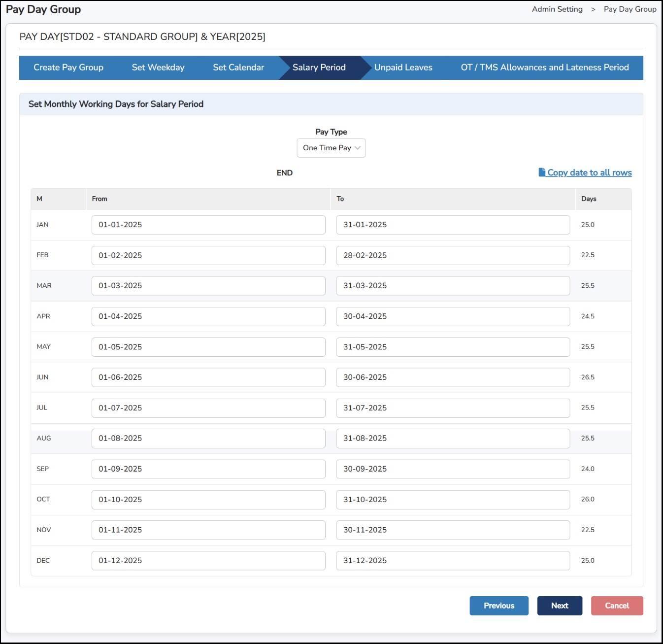Go to Create Pay Group step
This screenshot has width=663, height=644.
pyautogui.click(x=68, y=68)
